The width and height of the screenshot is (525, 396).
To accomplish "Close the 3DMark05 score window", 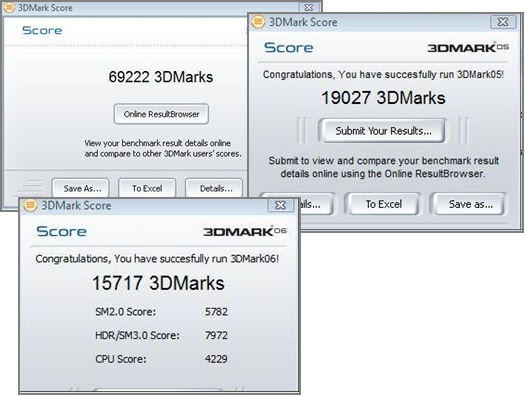I will (x=503, y=22).
